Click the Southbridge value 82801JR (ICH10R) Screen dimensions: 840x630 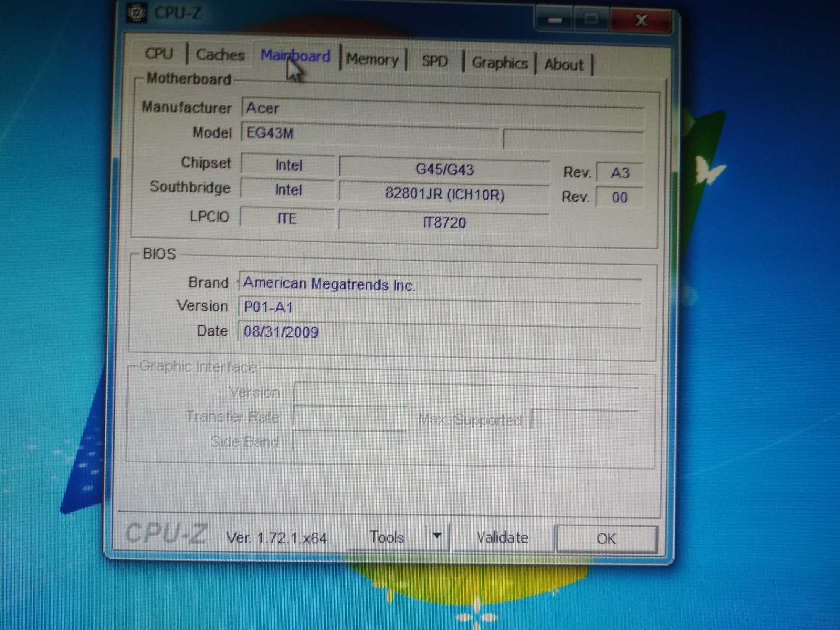tap(444, 194)
